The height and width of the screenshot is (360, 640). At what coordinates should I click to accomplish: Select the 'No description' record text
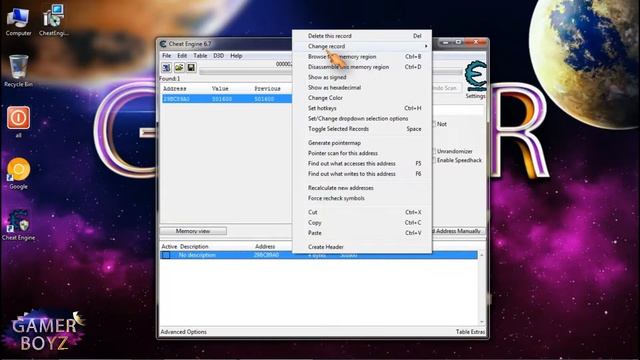coord(197,255)
